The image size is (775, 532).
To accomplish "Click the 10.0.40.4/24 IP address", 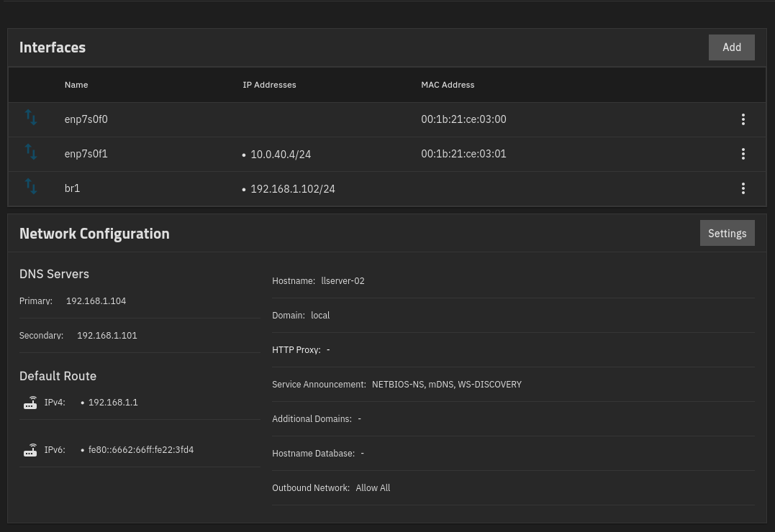I will coord(281,155).
